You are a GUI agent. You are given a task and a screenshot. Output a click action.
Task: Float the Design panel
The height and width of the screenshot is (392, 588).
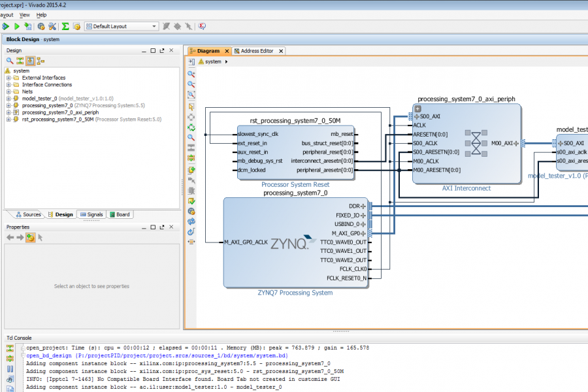pyautogui.click(x=162, y=51)
